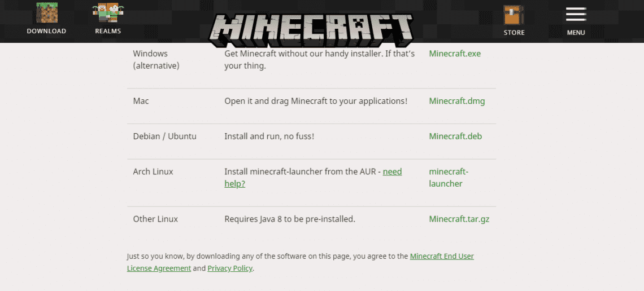Image resolution: width=644 pixels, height=291 pixels.
Task: Click the 'Windows (alternative)' platform text
Action: pyautogui.click(x=156, y=59)
